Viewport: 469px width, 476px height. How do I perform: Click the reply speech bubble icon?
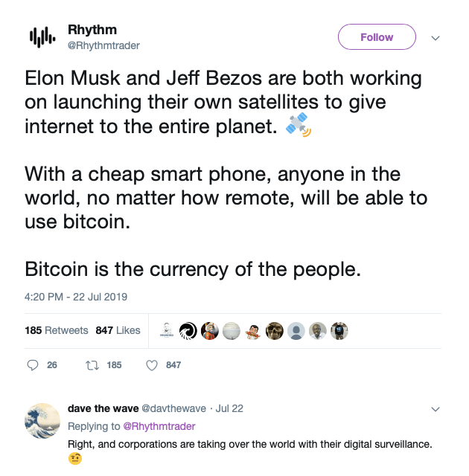[x=32, y=365]
